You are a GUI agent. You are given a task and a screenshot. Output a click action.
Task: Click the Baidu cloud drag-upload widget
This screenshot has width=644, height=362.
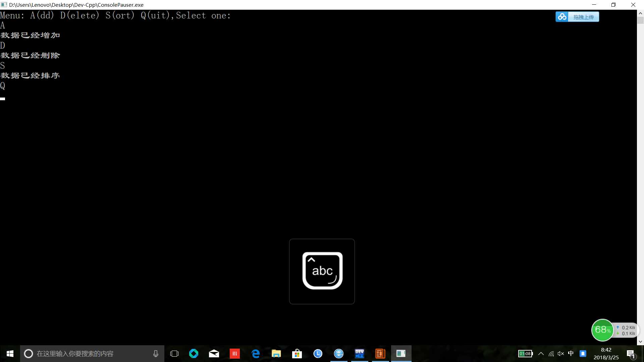click(x=577, y=17)
